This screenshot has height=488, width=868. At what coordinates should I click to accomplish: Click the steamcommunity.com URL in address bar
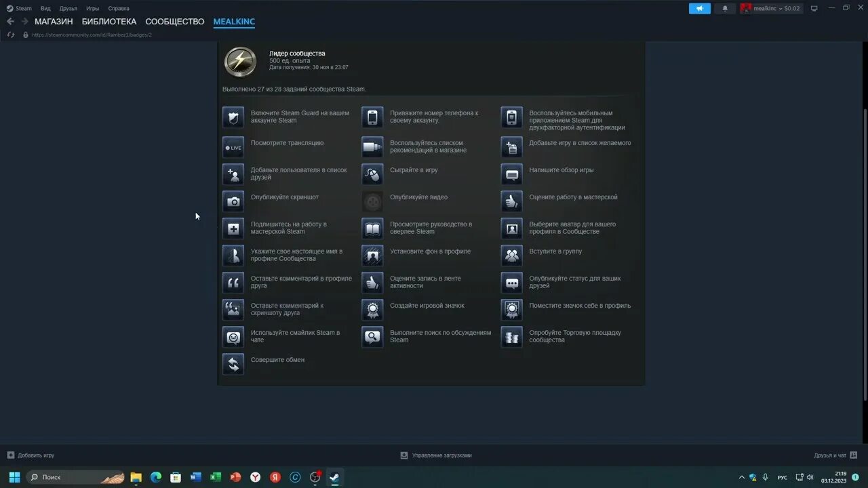(92, 35)
